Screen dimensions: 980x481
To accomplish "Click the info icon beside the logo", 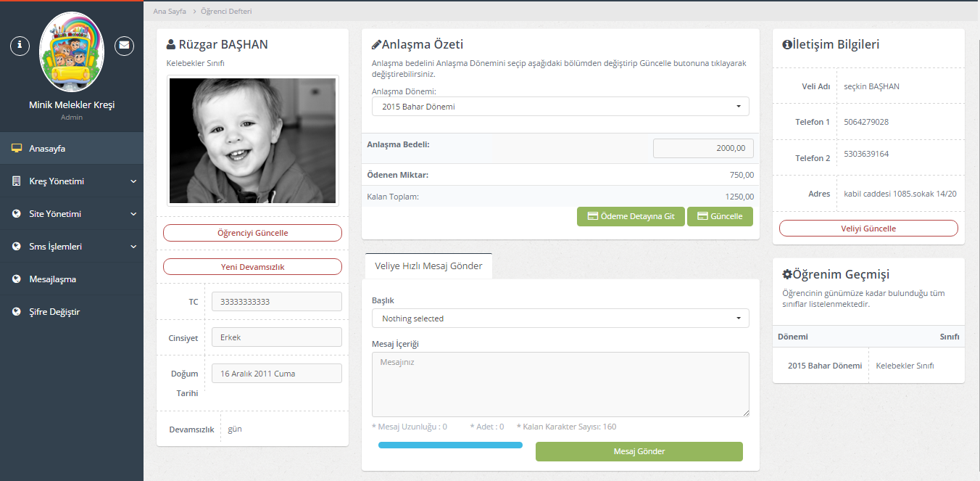I will tap(20, 46).
